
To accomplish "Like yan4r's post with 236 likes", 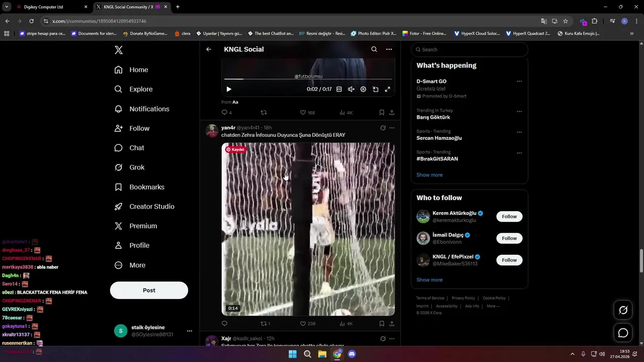I will pyautogui.click(x=307, y=323).
